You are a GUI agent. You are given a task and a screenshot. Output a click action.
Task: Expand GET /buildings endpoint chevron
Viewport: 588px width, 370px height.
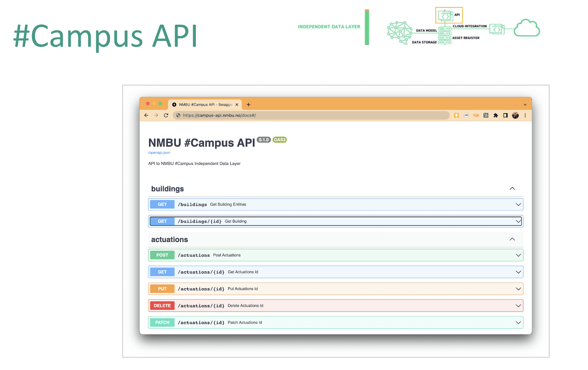click(x=518, y=204)
